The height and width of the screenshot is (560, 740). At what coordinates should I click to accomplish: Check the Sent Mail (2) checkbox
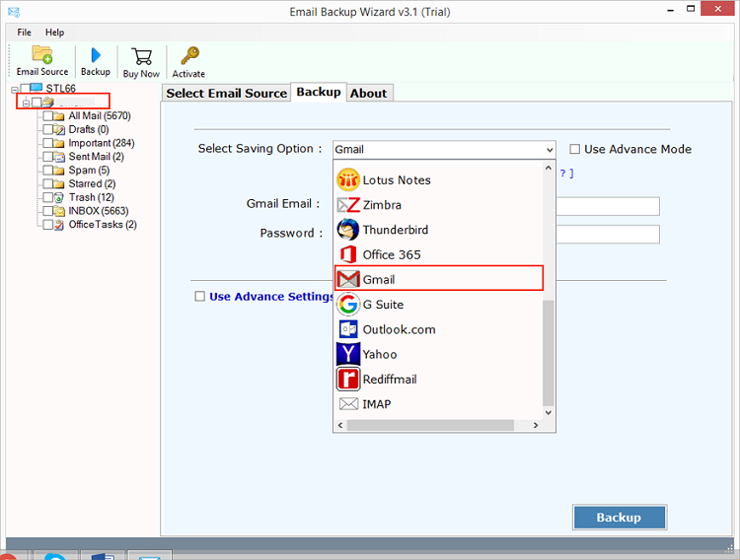(x=47, y=157)
